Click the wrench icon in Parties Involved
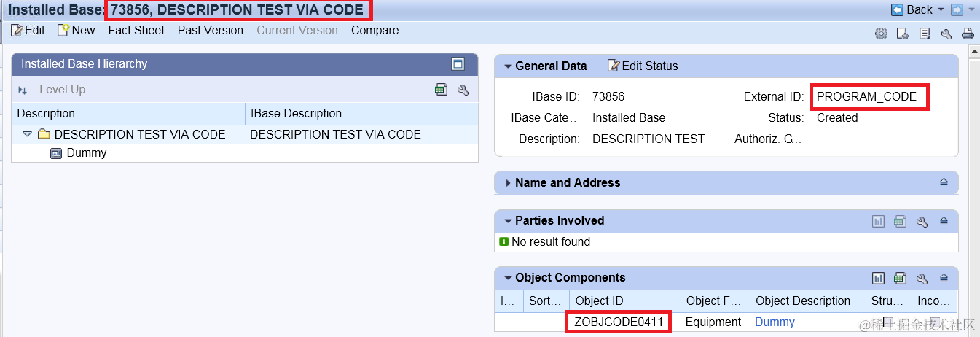The image size is (980, 337). (x=922, y=221)
